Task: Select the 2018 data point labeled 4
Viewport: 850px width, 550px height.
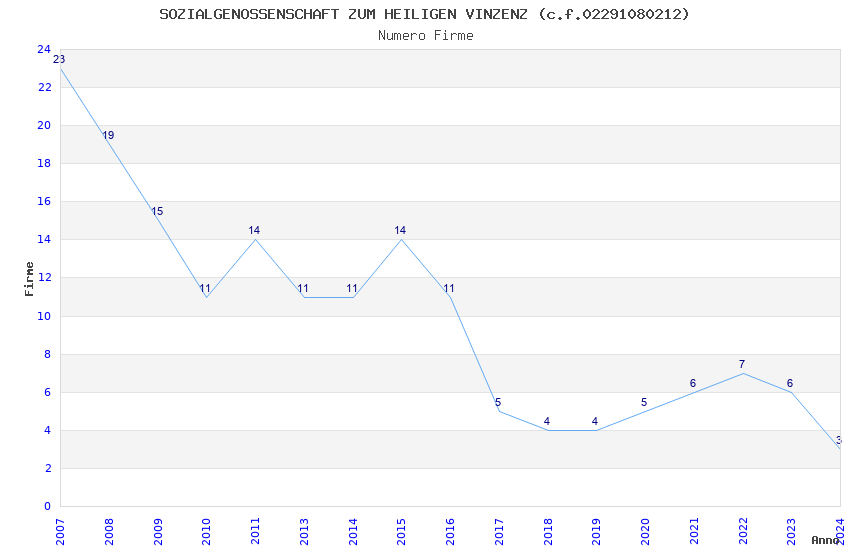Action: (x=547, y=421)
